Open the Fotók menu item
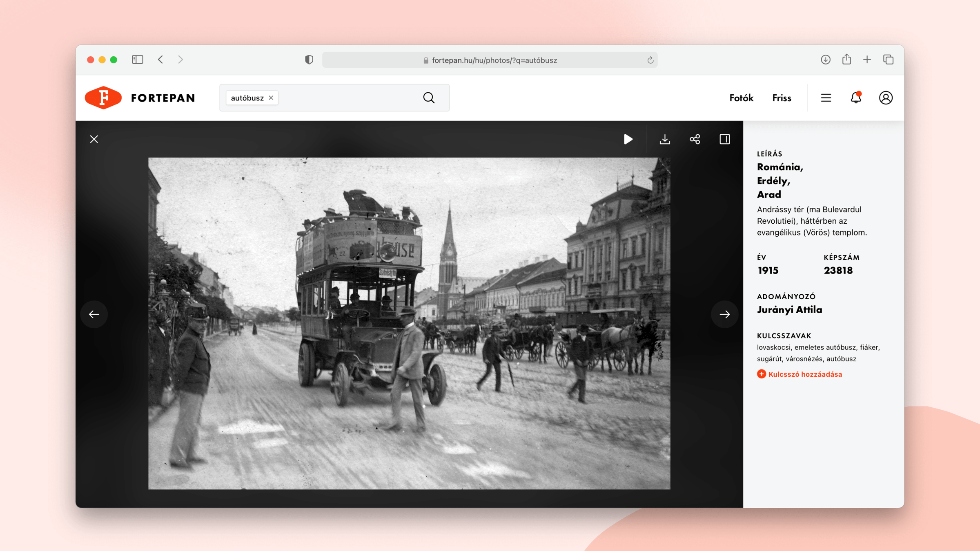 coord(741,98)
